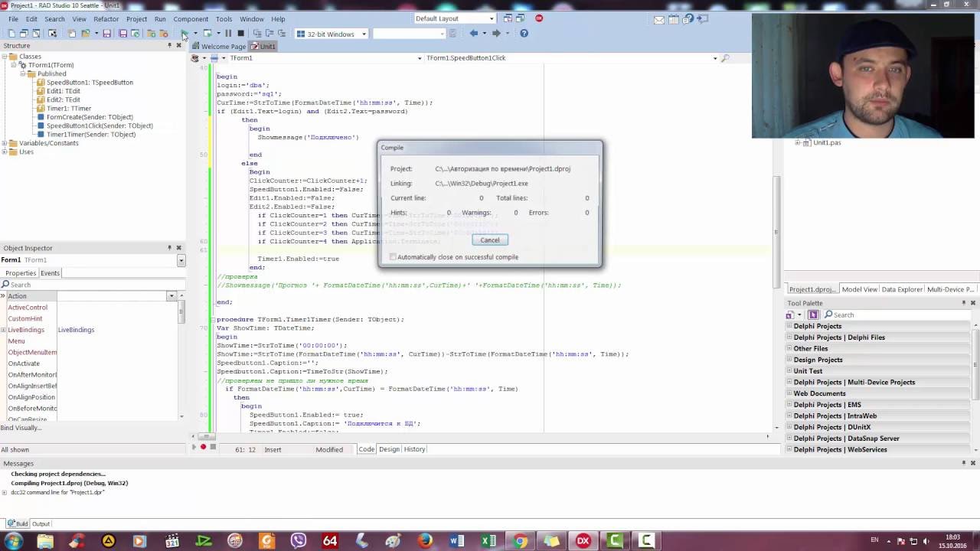Open the 32-bit Windows platform dropdown

pos(364,34)
